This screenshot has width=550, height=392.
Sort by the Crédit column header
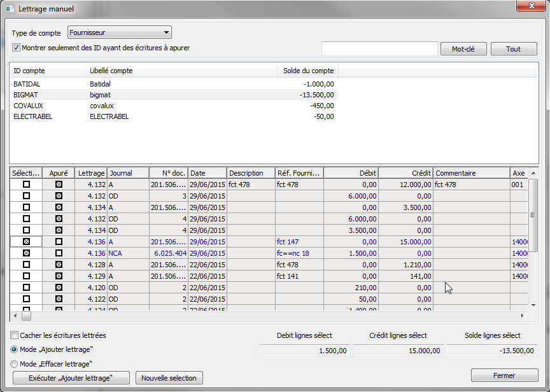coord(405,173)
